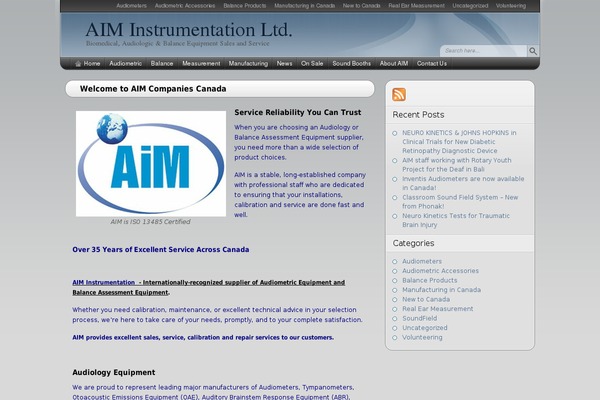The height and width of the screenshot is (400, 600).
Task: Open the On Sale menu item
Action: pyautogui.click(x=312, y=64)
